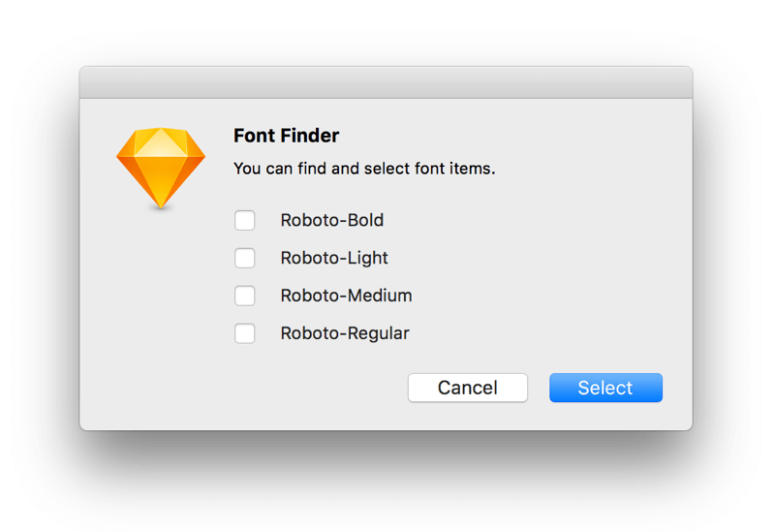The height and width of the screenshot is (532, 775).
Task: Click the 'You can find and select font items' text
Action: point(364,169)
